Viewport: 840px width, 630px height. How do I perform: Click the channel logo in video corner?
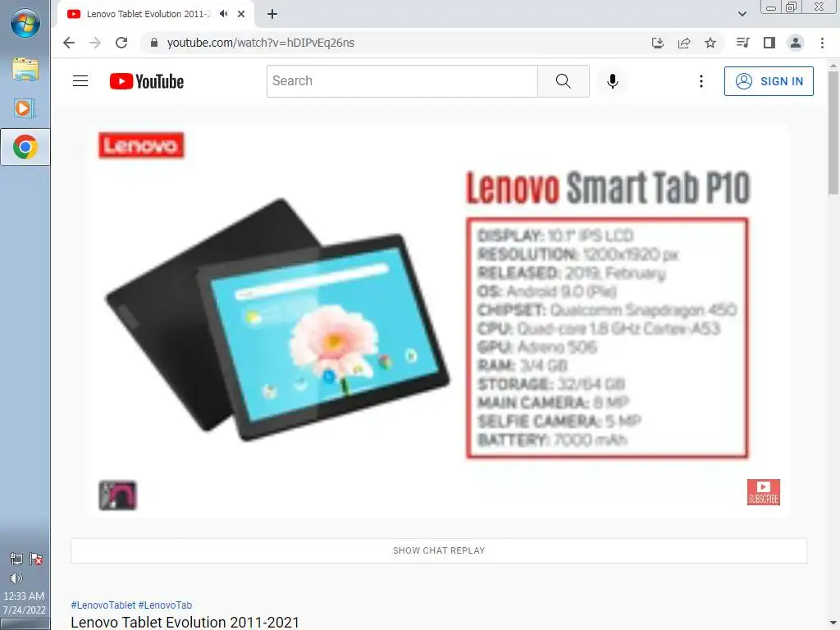tap(118, 495)
